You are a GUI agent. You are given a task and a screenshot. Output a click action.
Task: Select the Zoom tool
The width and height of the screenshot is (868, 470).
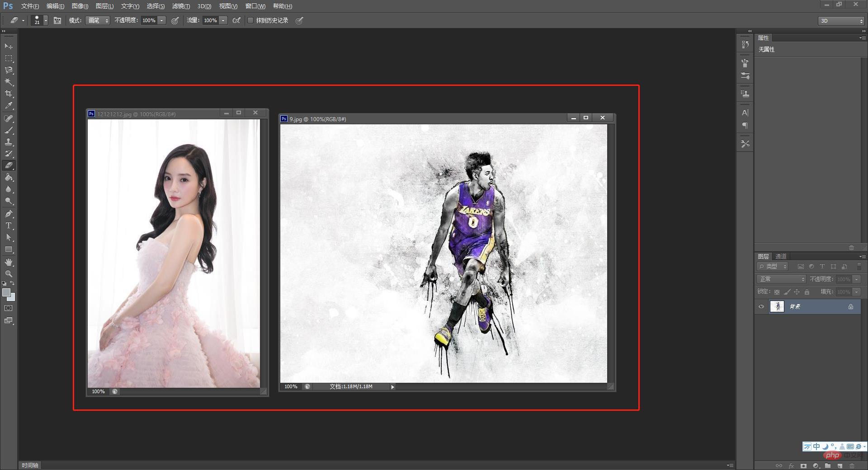point(9,274)
